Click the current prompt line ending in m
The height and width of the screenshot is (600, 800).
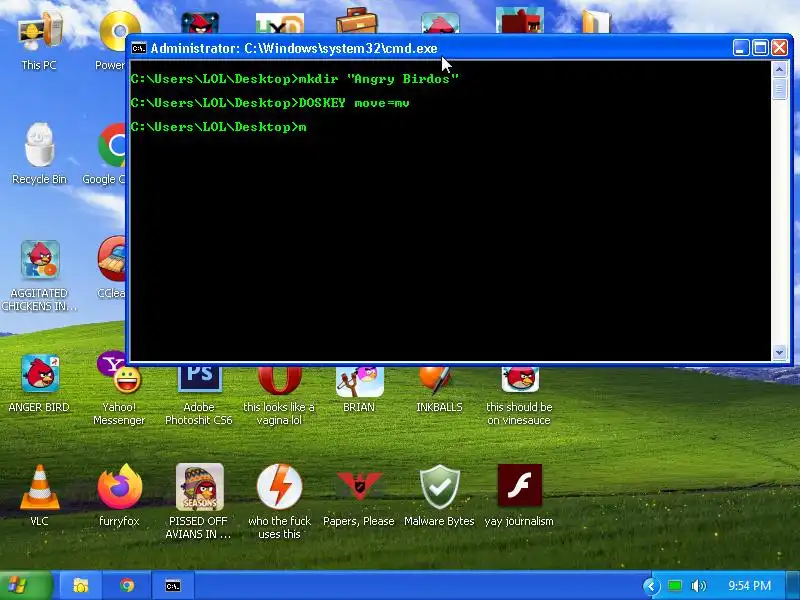click(x=218, y=127)
